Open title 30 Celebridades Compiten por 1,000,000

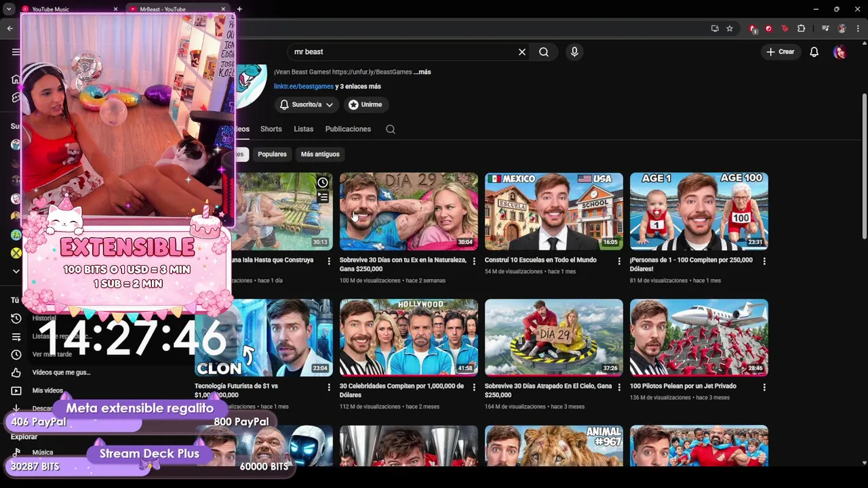click(401, 390)
